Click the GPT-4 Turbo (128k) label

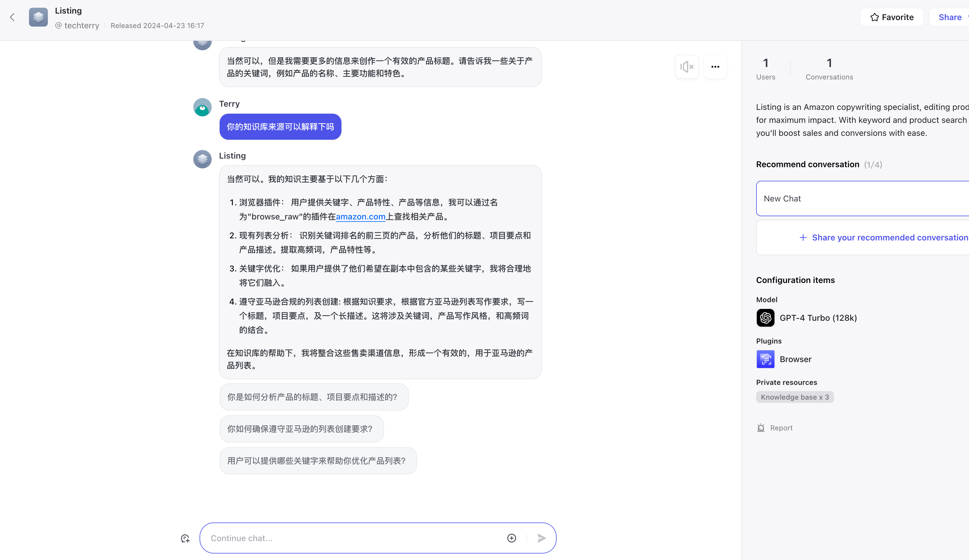(x=818, y=318)
